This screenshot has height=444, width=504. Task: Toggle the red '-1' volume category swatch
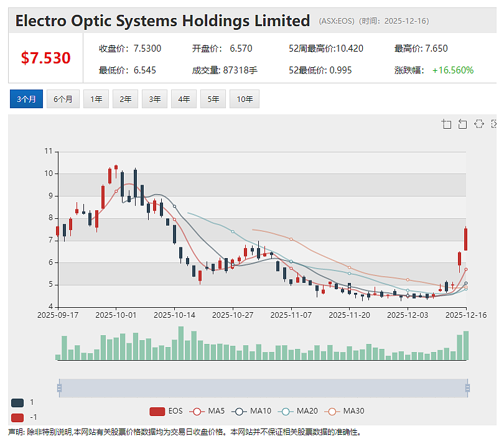tap(17, 418)
